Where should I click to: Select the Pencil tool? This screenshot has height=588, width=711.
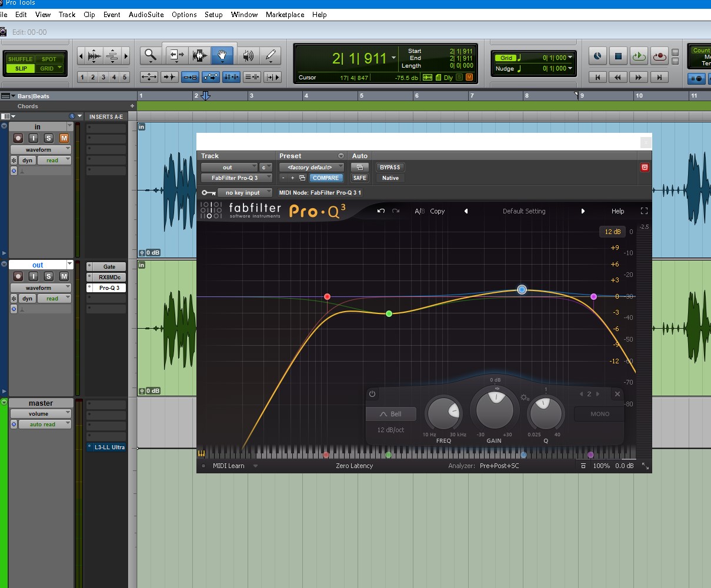click(x=271, y=56)
